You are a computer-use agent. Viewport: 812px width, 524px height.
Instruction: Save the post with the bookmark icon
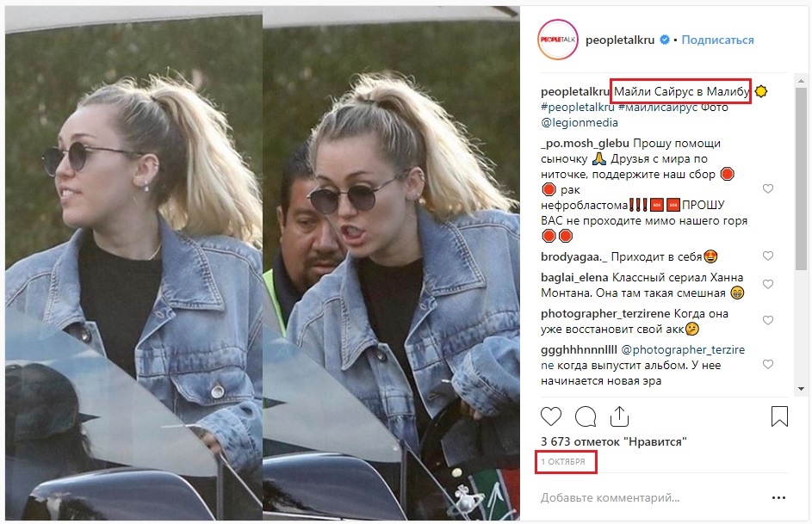(x=779, y=416)
